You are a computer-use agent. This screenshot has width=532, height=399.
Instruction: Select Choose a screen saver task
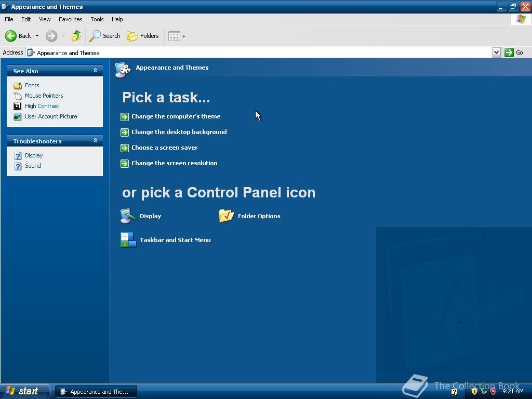tap(164, 148)
